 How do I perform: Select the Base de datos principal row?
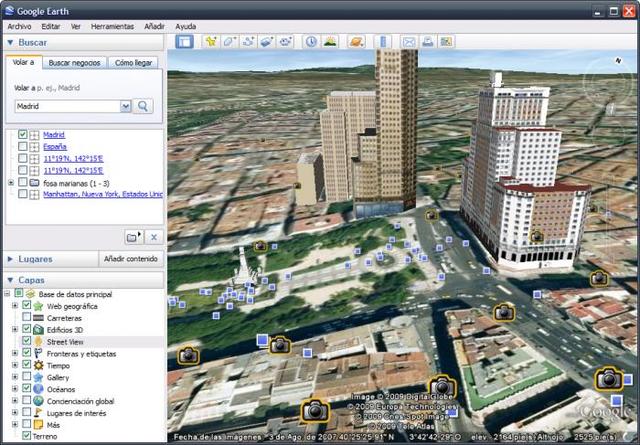click(x=75, y=294)
